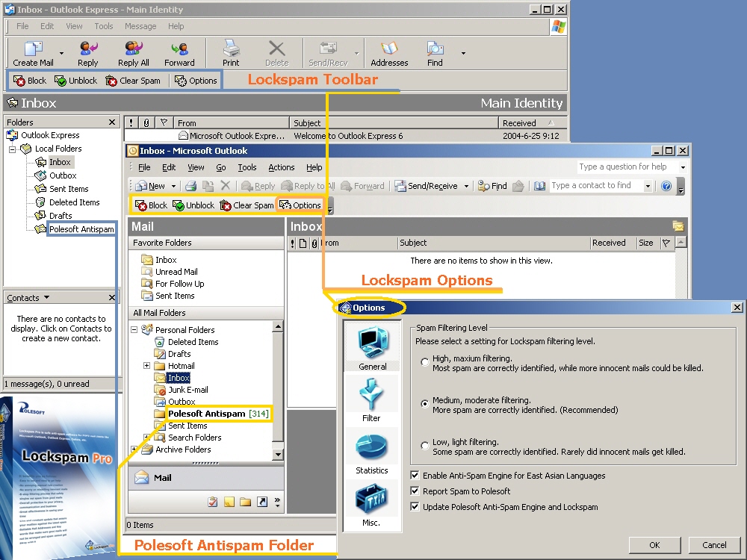Viewport: 747px width, 560px height.
Task: Click the Mail navigation button in Microsoft Outlook
Action: (206, 478)
